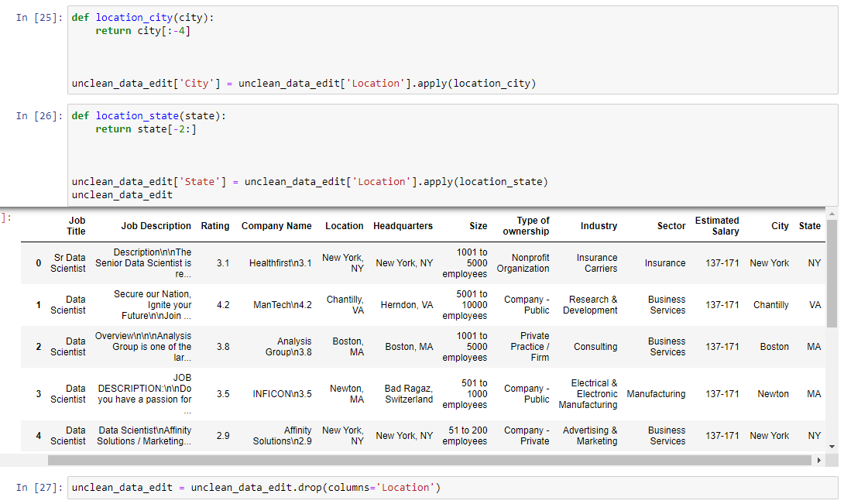Click the 'Job Description' column header

156,226
